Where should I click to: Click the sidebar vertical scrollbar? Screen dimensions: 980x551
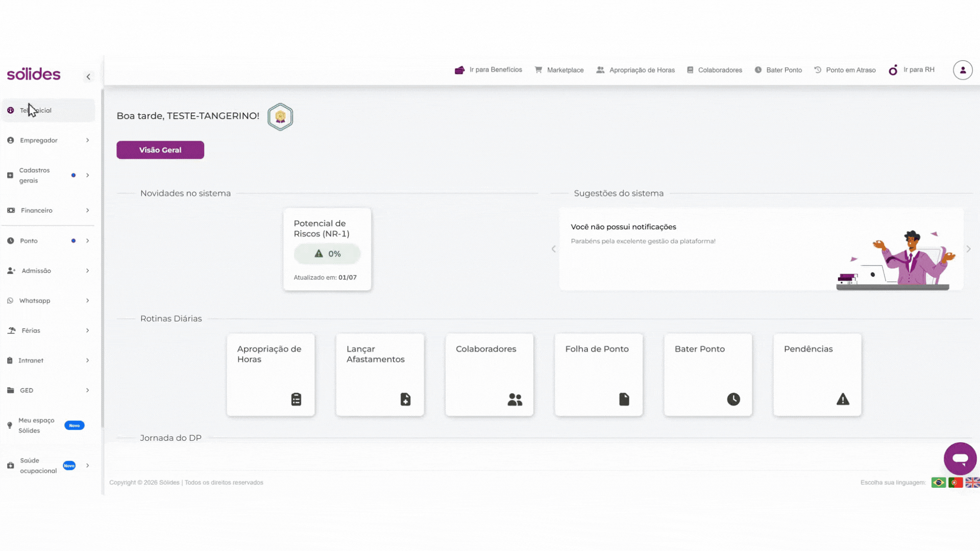coord(102,258)
